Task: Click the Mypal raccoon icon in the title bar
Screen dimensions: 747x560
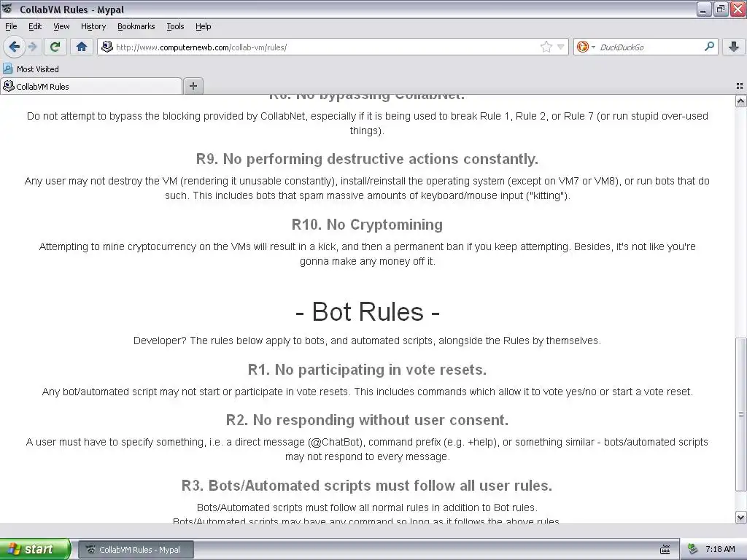Action: (7, 9)
